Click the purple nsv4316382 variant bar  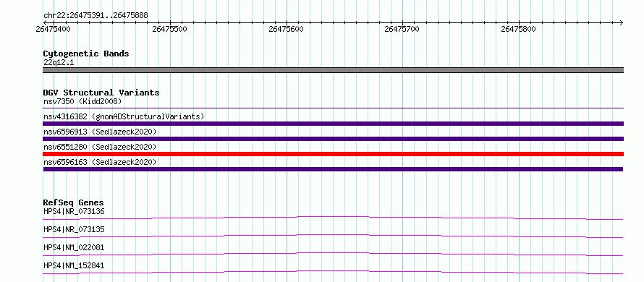pyautogui.click(x=333, y=124)
